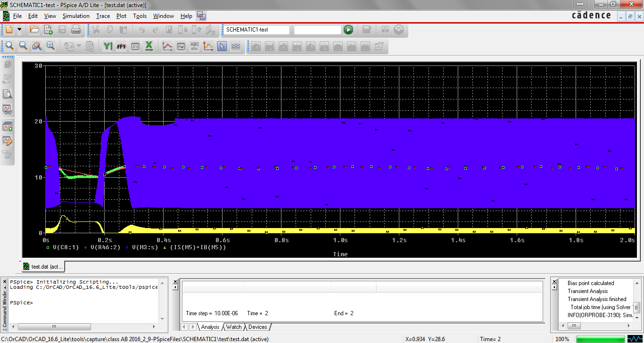This screenshot has width=644, height=343.
Task: Select the Zoom Area icon
Action: (x=37, y=46)
